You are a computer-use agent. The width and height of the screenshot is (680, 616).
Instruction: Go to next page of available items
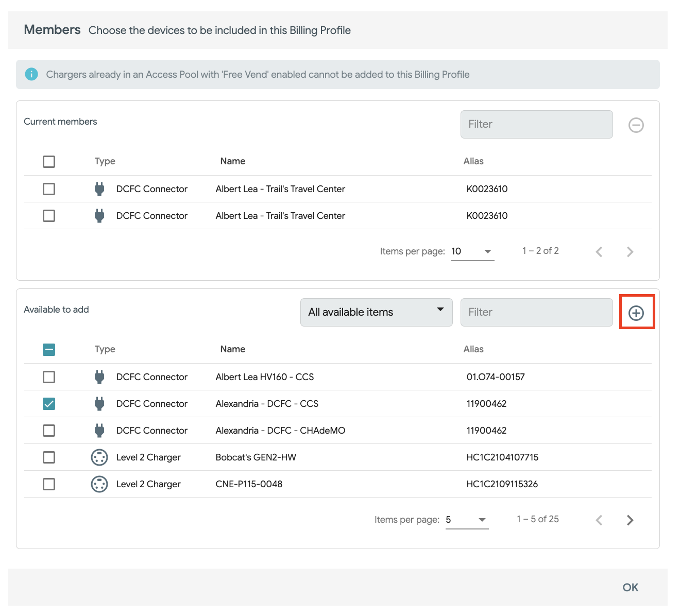click(x=630, y=520)
